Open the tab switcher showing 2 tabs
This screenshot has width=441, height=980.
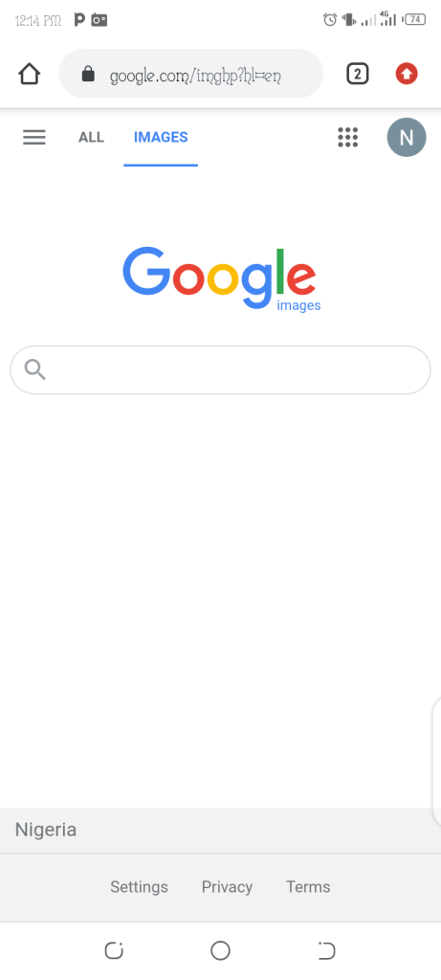(x=358, y=75)
